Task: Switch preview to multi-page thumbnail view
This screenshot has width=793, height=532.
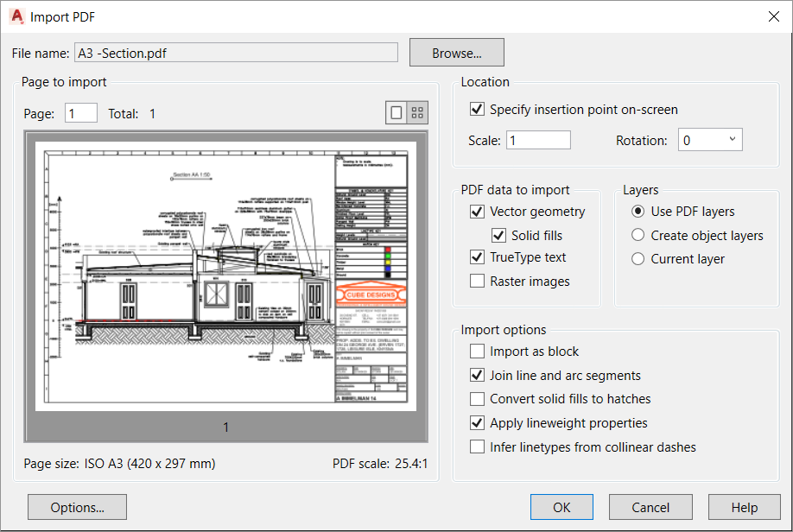Action: (x=416, y=111)
